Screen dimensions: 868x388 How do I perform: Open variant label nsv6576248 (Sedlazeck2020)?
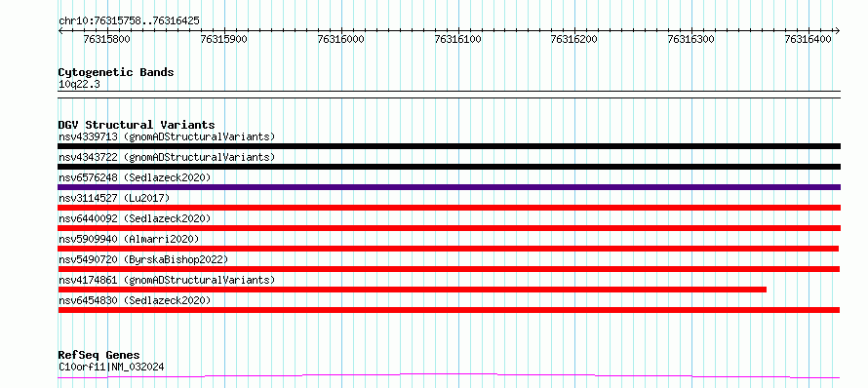(135, 177)
